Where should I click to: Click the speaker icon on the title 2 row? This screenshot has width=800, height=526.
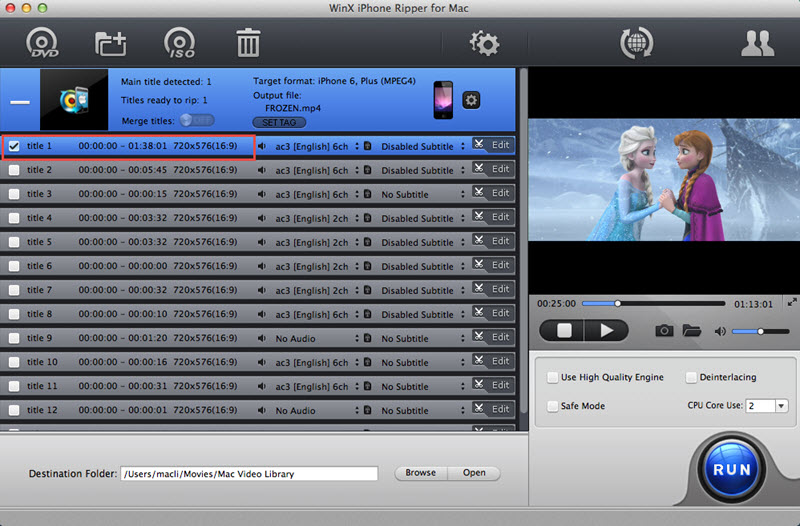tap(262, 170)
